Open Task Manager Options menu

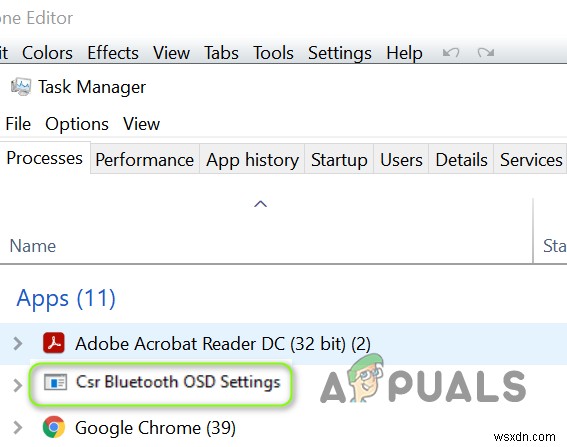pyautogui.click(x=77, y=124)
